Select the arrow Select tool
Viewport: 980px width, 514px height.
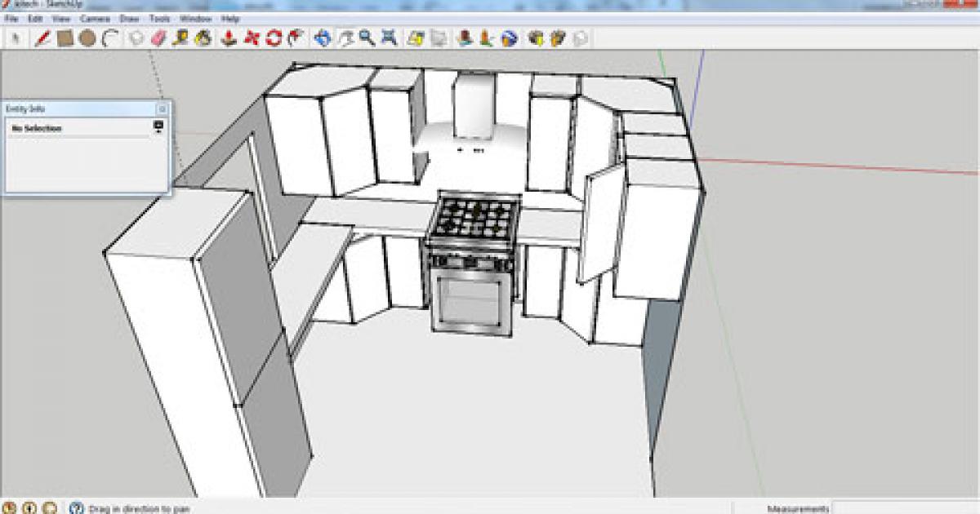16,38
